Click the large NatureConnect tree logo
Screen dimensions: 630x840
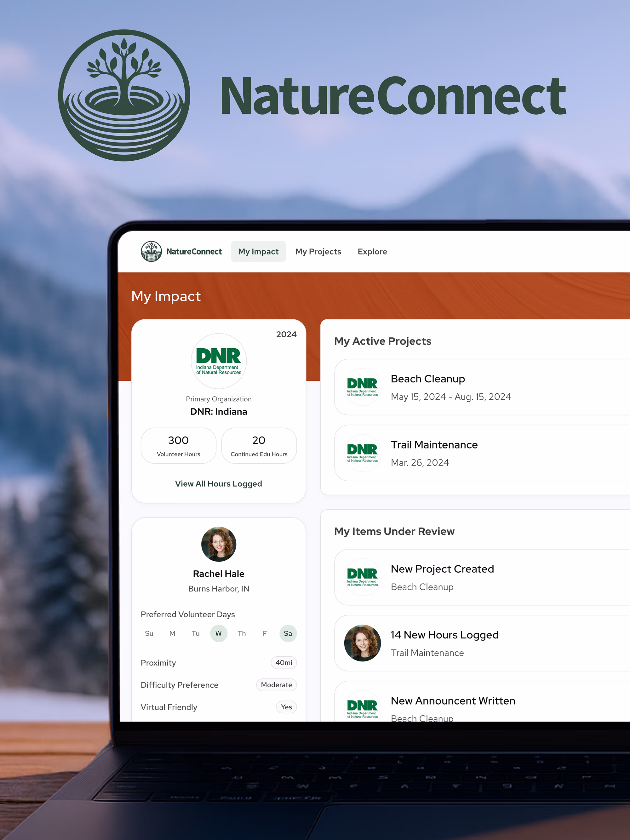[124, 95]
